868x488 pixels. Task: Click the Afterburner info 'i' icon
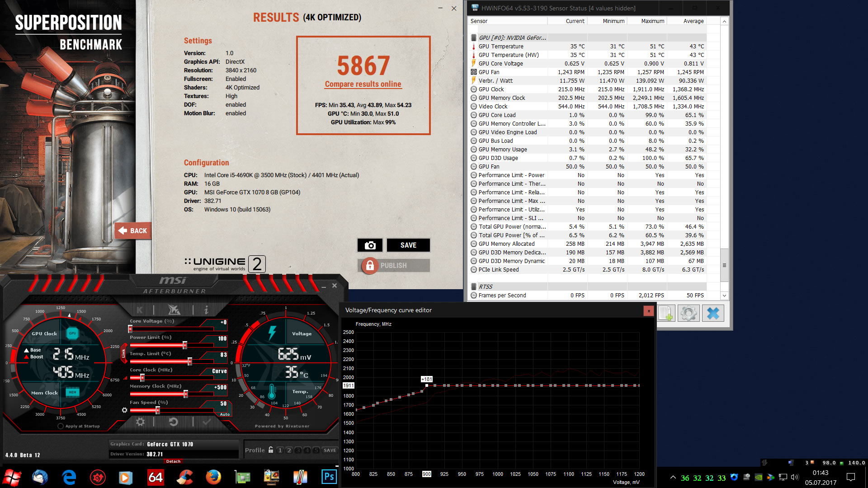206,310
